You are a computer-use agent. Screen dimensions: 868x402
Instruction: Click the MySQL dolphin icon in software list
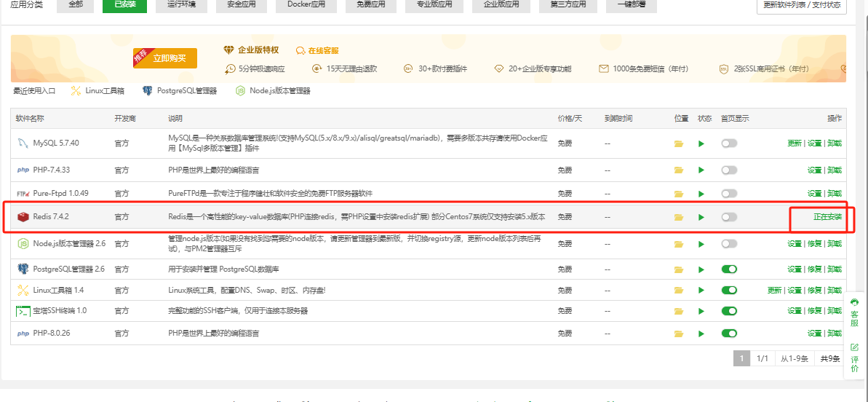pyautogui.click(x=23, y=143)
